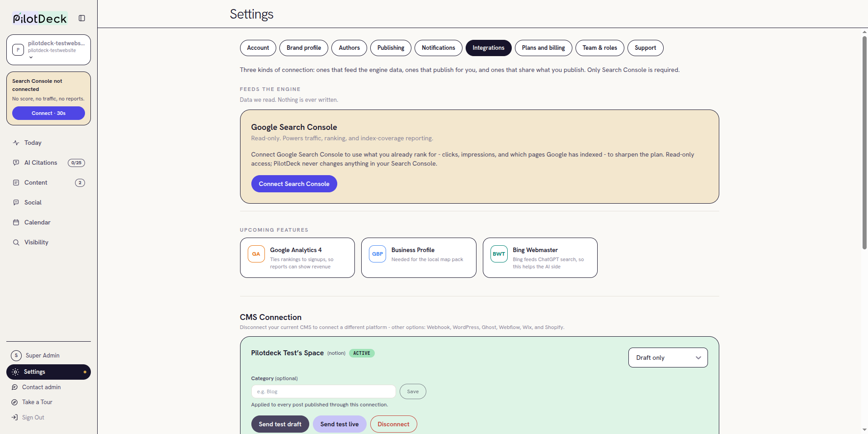This screenshot has width=868, height=434.
Task: Click the Send test draft button
Action: (x=280, y=424)
